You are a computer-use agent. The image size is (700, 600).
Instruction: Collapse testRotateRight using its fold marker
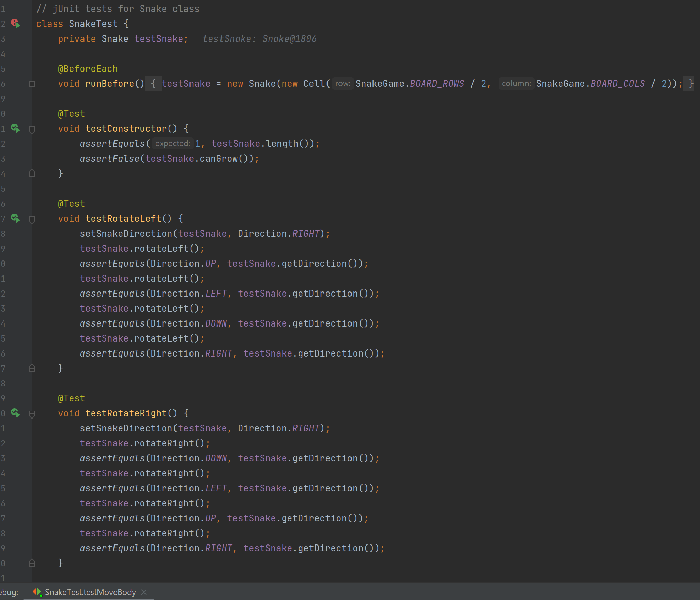click(x=32, y=414)
